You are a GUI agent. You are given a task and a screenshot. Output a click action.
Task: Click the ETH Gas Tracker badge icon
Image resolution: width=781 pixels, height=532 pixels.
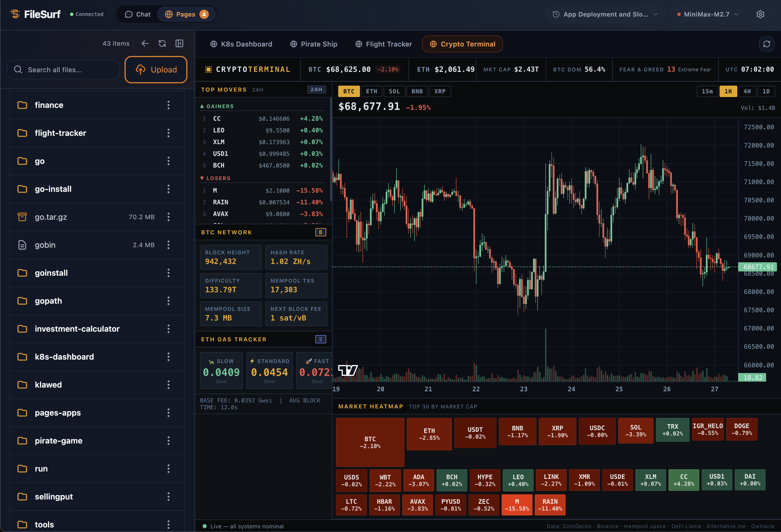pos(320,339)
